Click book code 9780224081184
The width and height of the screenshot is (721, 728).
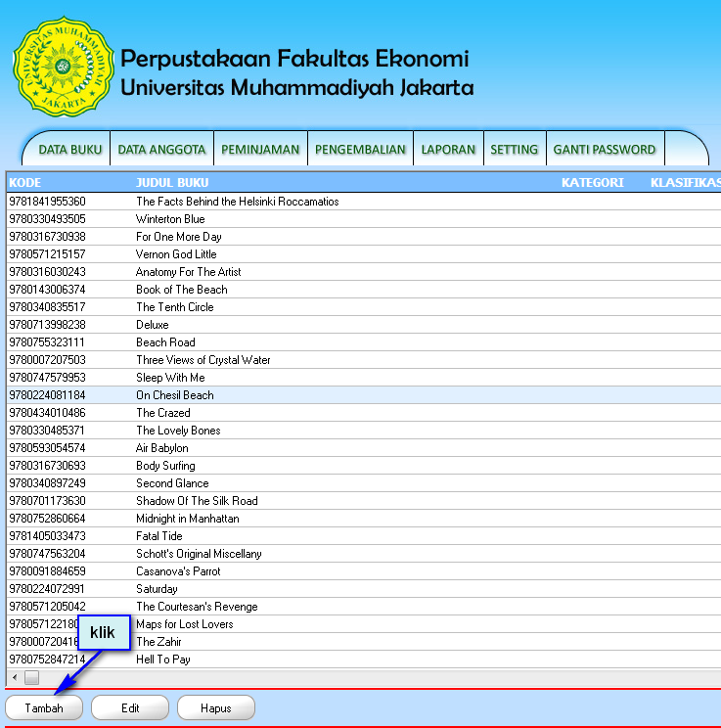tap(47, 395)
